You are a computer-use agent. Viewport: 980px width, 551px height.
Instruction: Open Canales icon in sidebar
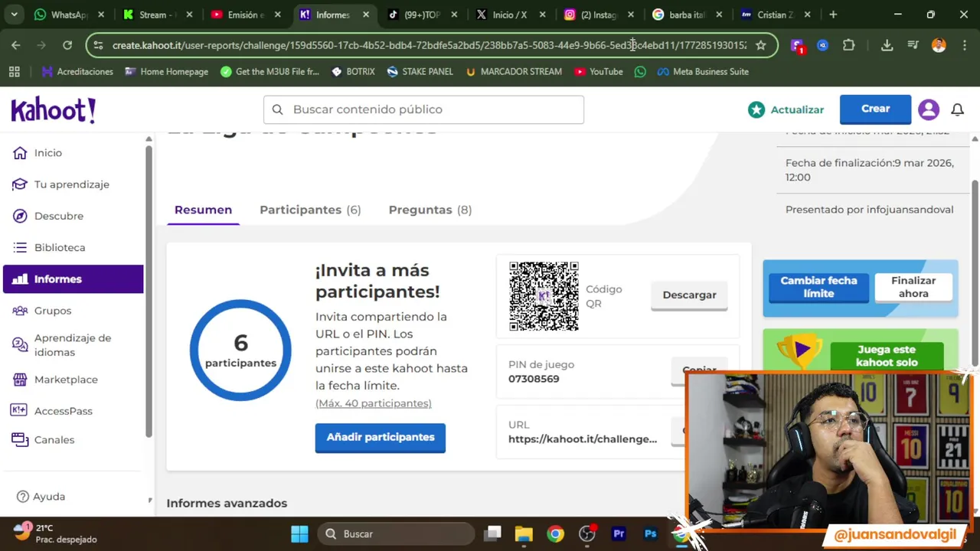(x=20, y=440)
